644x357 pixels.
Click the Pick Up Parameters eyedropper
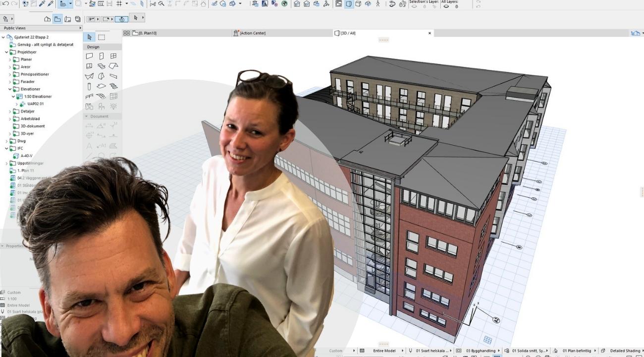coord(42,3)
